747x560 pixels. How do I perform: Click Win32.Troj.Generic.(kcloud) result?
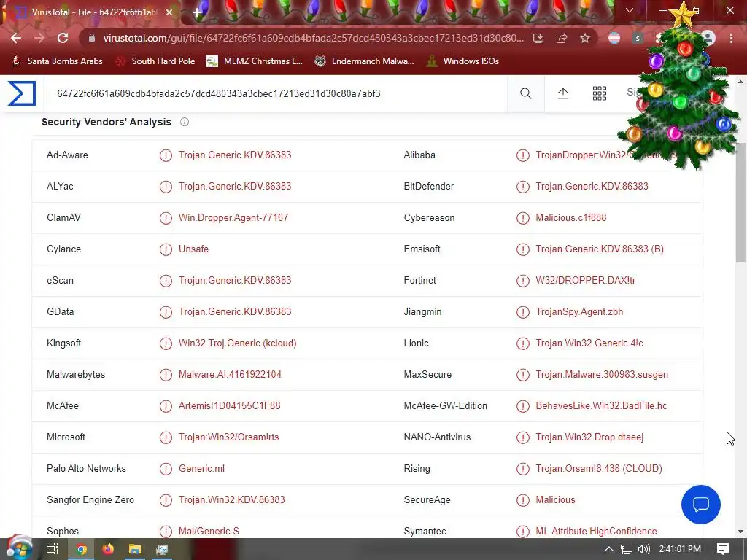[237, 343]
